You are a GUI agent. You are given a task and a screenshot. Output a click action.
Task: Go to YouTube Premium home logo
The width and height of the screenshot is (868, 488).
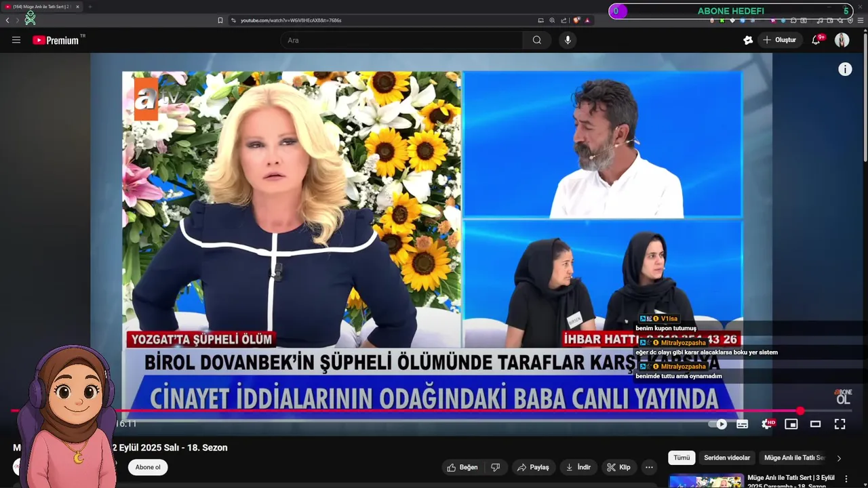click(x=56, y=40)
